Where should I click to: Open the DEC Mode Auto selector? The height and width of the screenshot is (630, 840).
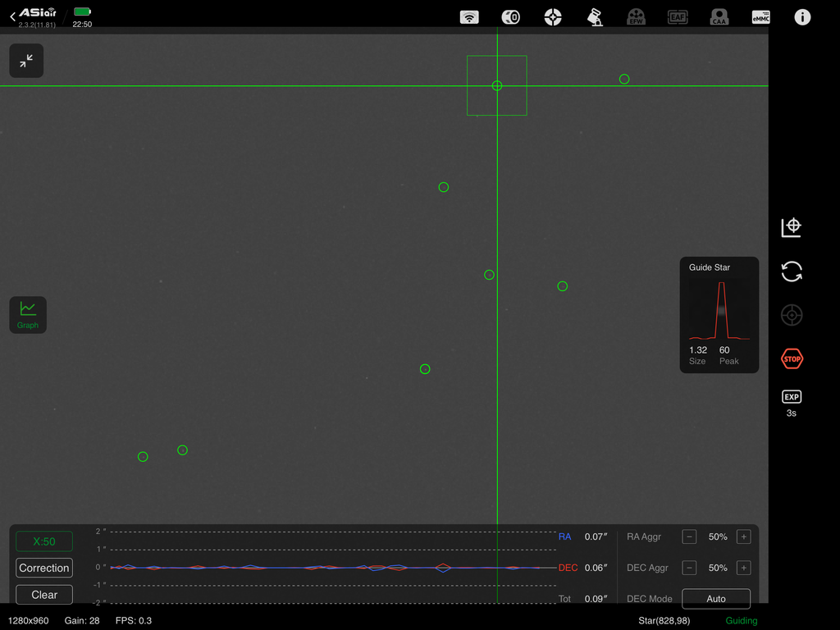715,599
